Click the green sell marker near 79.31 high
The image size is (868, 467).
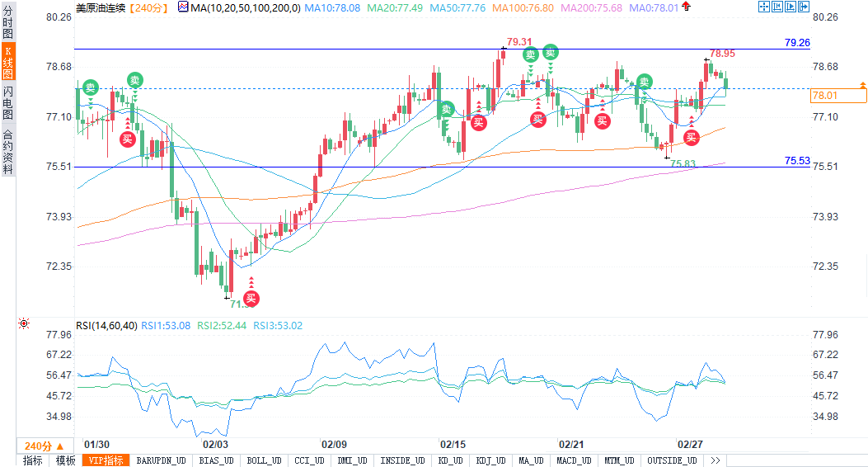tap(531, 54)
